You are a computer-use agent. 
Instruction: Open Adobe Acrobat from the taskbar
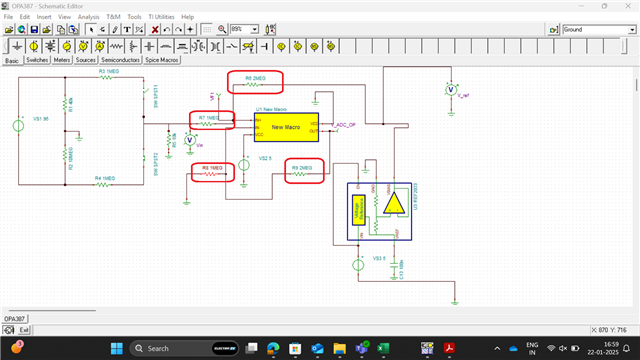449,348
